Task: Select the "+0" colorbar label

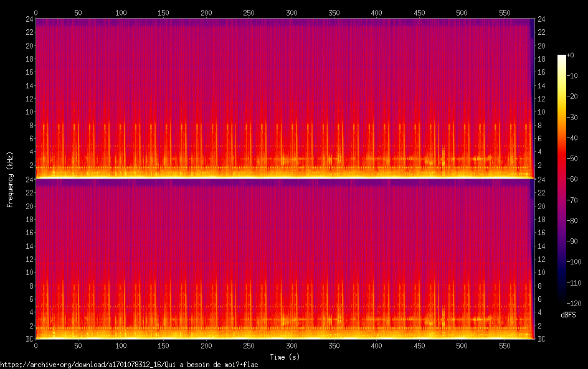Action: click(571, 55)
